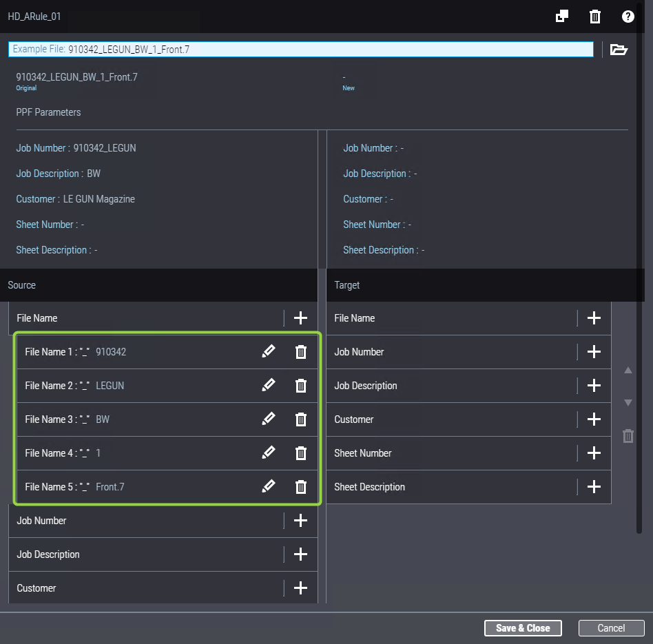The height and width of the screenshot is (644, 653).
Task: Edit File Name 1 with pencil icon
Action: click(269, 352)
